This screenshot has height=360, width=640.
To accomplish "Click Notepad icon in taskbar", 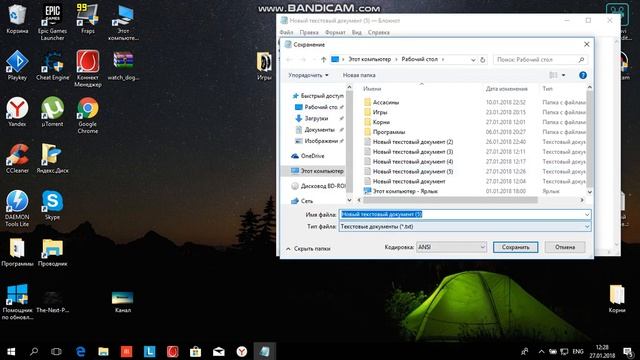I will pos(265,351).
